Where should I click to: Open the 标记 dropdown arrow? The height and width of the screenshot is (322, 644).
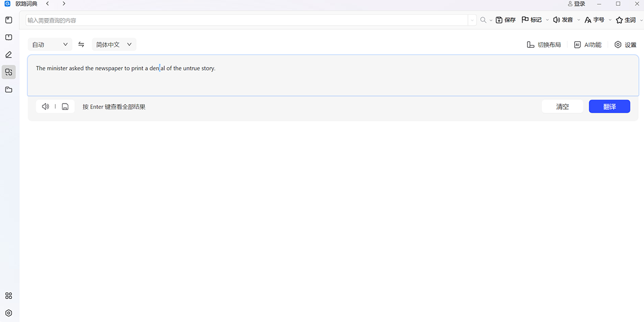(x=547, y=20)
